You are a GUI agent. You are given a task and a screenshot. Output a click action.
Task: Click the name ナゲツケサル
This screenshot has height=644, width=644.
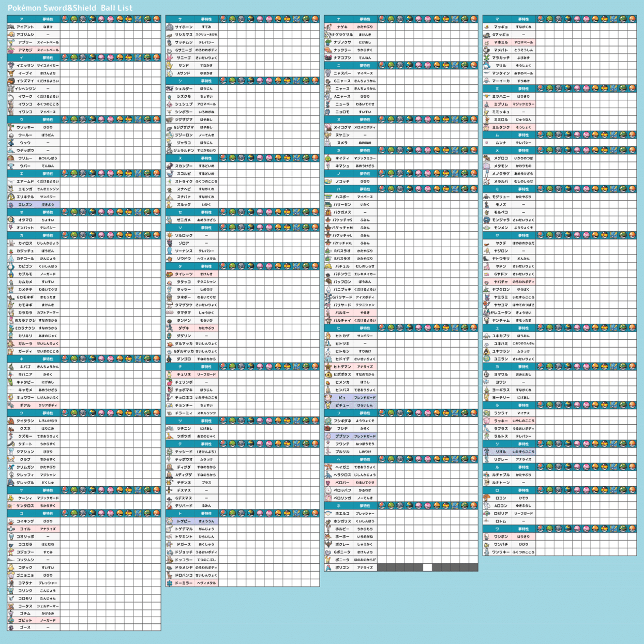(x=342, y=35)
